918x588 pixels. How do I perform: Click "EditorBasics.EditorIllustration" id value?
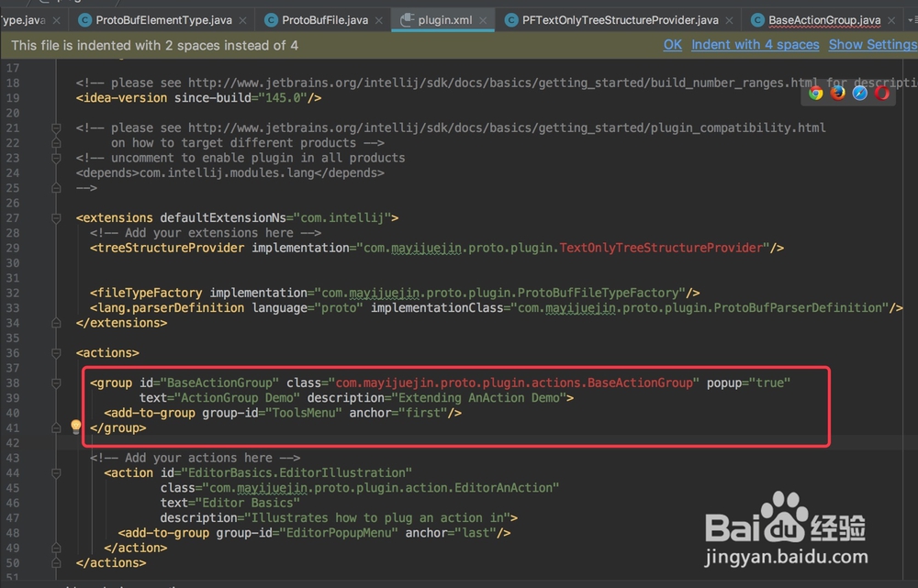pos(297,472)
